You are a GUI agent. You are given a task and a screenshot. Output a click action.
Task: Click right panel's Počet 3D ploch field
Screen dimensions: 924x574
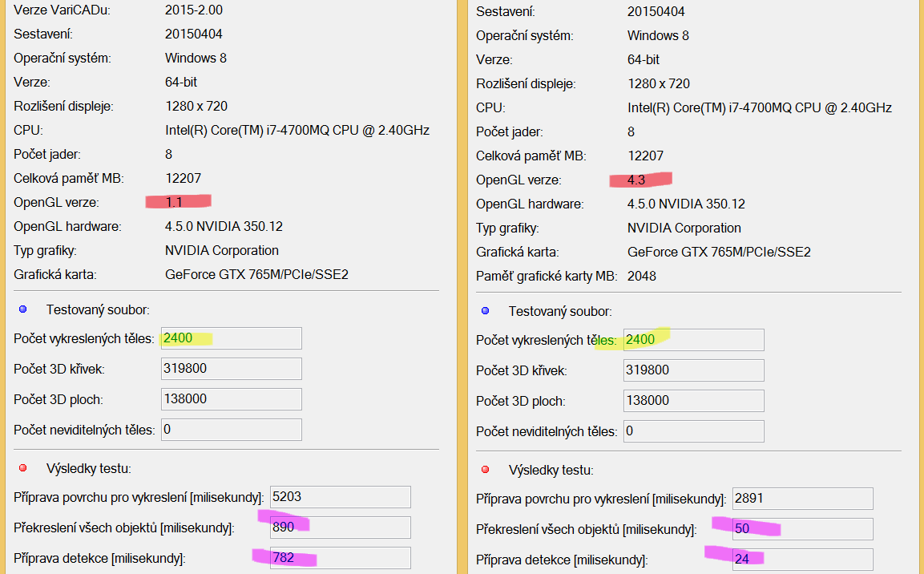(x=693, y=401)
